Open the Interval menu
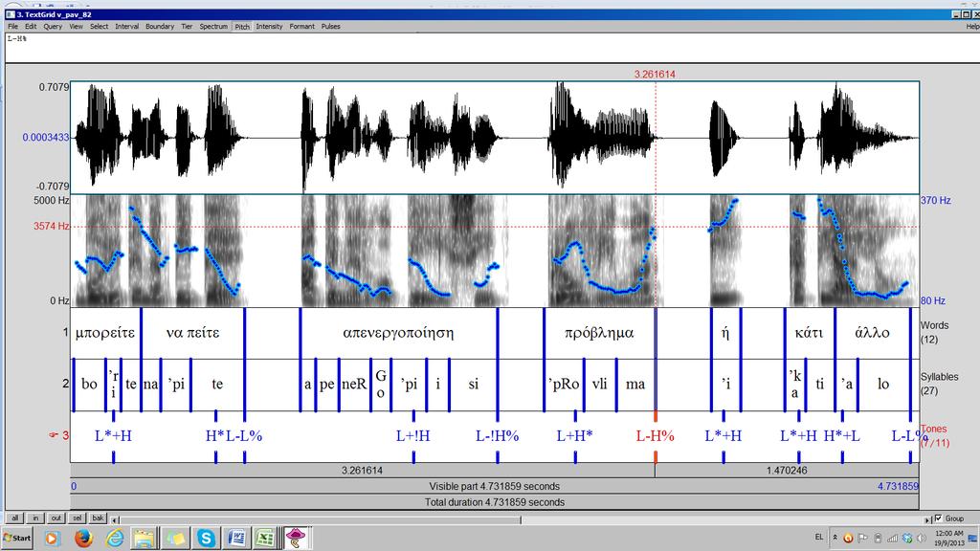 pyautogui.click(x=127, y=26)
